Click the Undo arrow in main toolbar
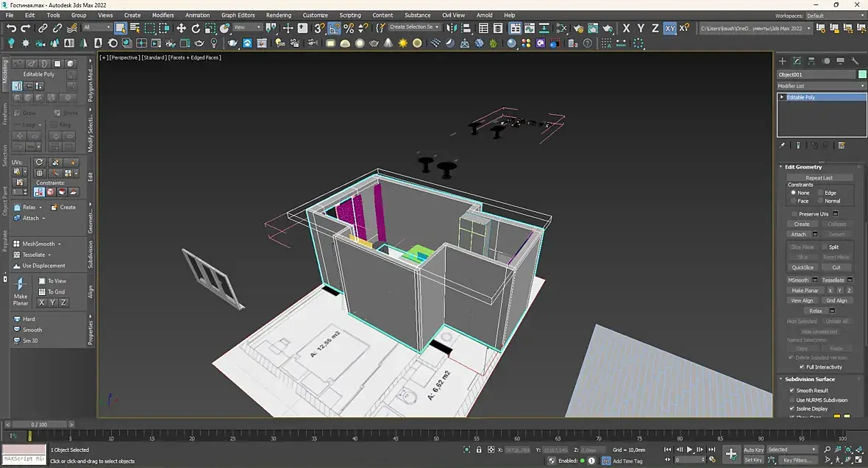Screen dimensions: 868x468 tap(11, 28)
